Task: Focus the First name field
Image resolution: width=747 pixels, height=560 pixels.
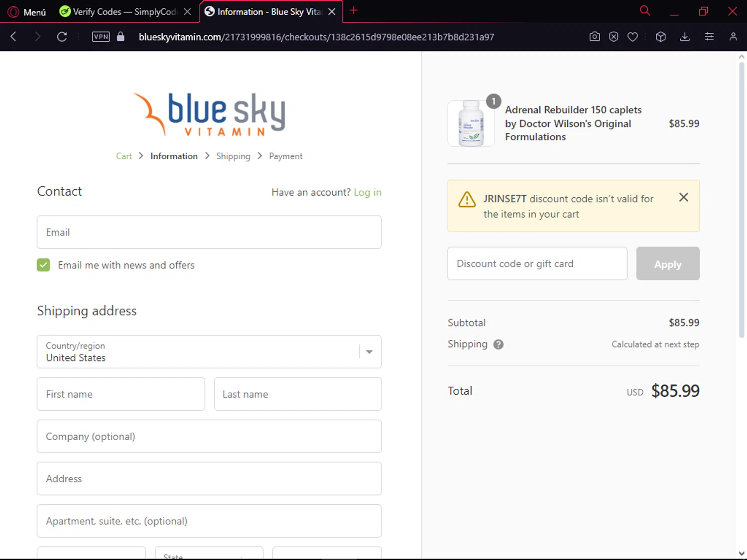Action: coord(121,394)
